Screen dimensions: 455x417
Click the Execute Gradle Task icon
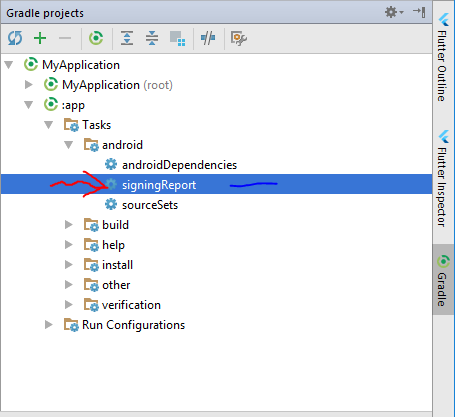[96, 38]
